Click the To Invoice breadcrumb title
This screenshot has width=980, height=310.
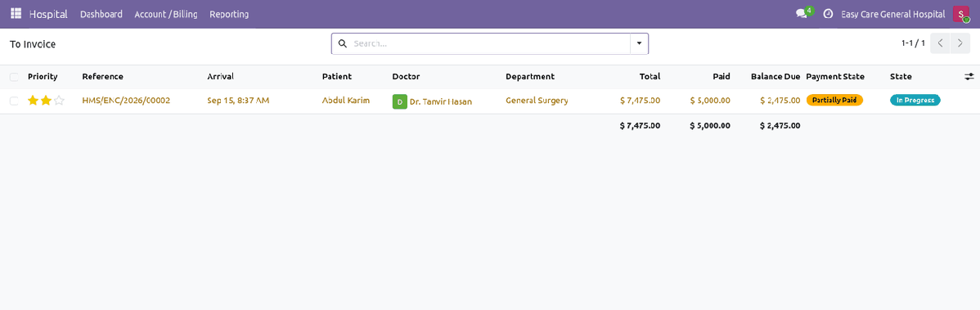(33, 44)
